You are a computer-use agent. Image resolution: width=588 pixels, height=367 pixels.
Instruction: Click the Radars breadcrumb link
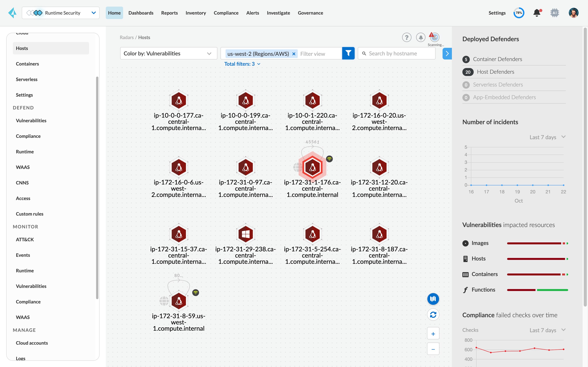coord(126,37)
